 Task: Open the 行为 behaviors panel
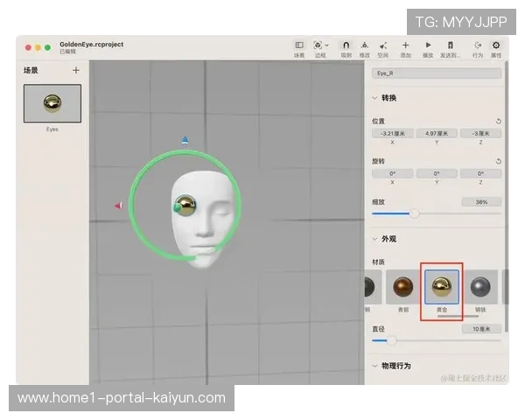(x=477, y=45)
